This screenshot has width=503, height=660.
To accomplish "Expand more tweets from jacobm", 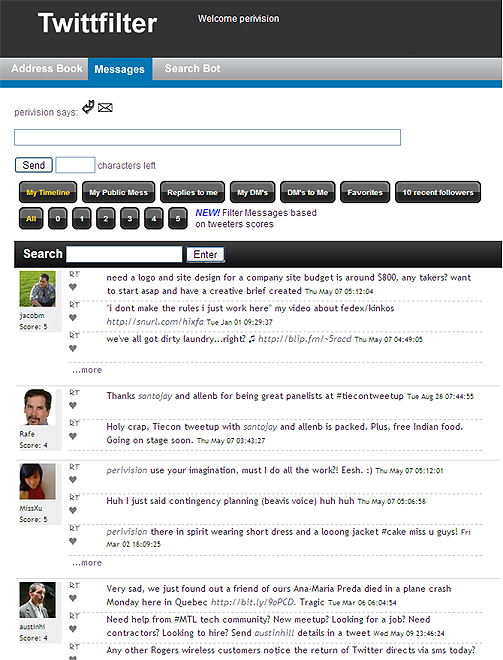I will click(x=87, y=370).
